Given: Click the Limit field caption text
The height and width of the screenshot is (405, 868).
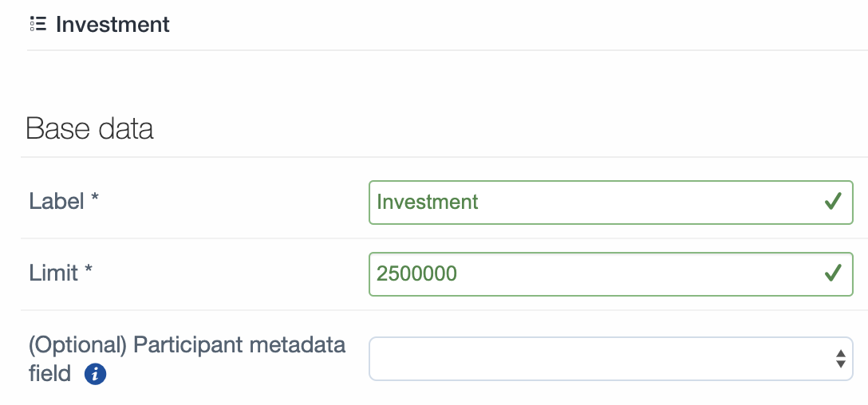Looking at the screenshot, I should coord(53,273).
